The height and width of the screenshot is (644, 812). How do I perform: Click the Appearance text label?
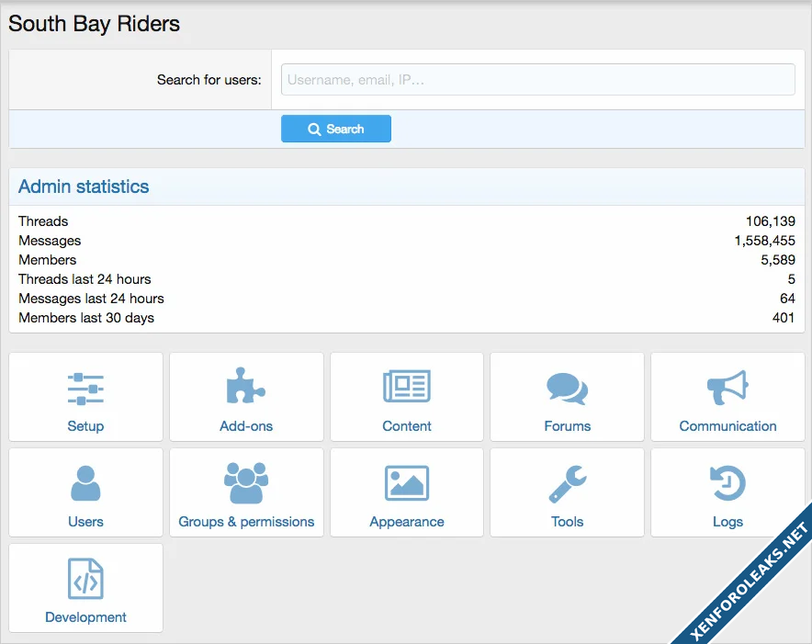407,522
